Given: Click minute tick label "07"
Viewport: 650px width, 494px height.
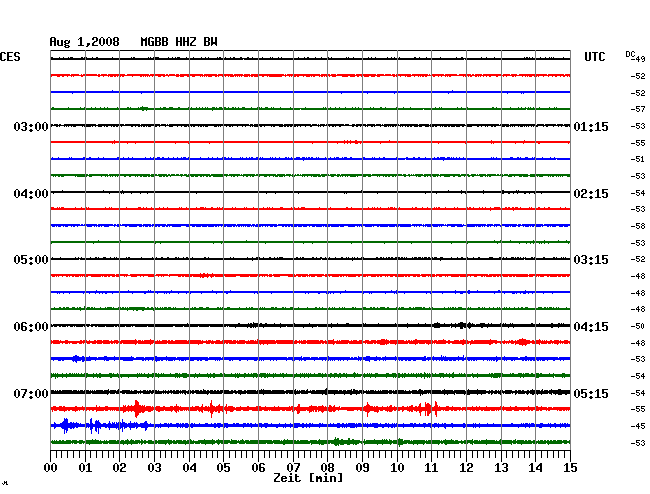Looking at the screenshot, I should 293,467.
